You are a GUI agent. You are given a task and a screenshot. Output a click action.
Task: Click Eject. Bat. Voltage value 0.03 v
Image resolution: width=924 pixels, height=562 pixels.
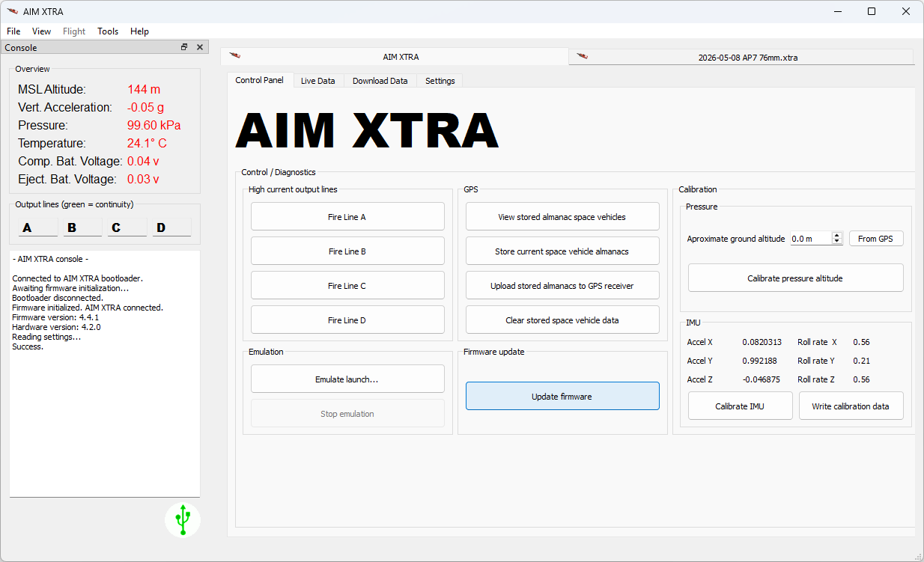click(143, 180)
